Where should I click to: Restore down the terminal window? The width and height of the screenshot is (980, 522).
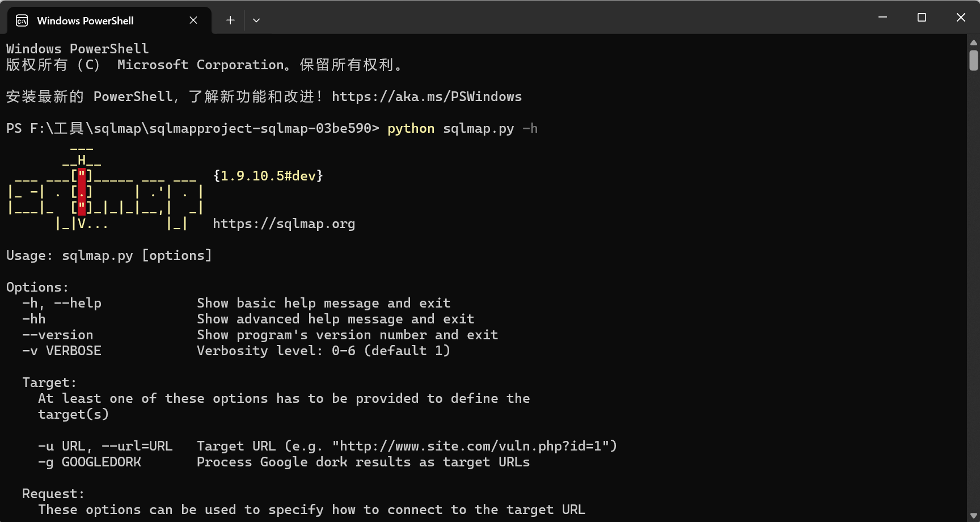point(921,17)
